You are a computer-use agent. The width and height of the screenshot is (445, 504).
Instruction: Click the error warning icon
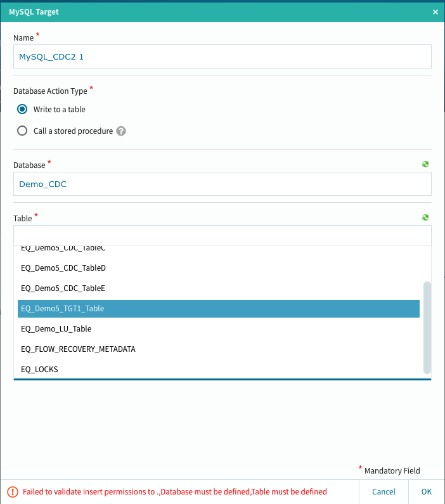pos(13,492)
